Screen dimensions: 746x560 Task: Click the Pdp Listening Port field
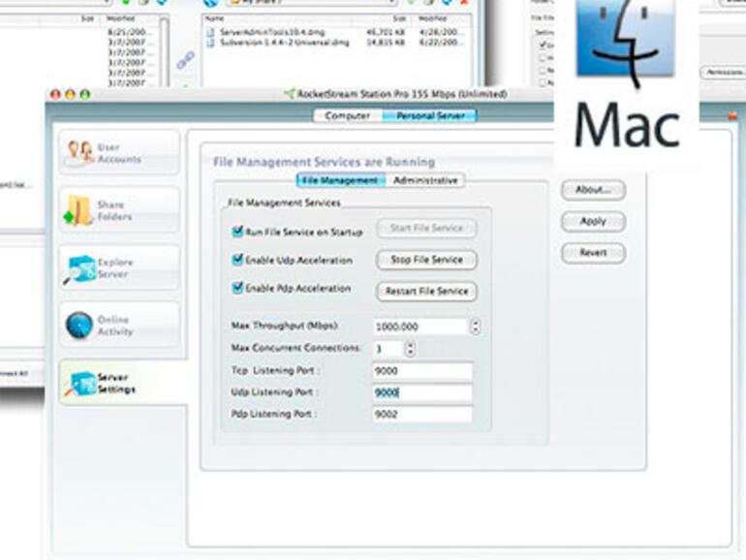(x=422, y=414)
